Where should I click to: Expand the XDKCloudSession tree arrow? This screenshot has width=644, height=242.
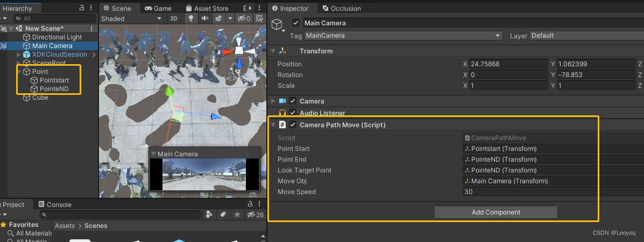coord(18,54)
